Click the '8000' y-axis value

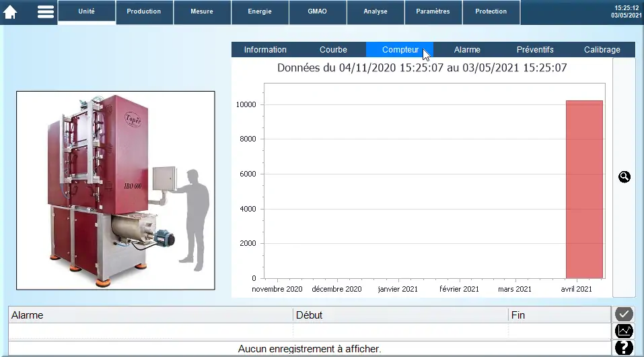248,139
